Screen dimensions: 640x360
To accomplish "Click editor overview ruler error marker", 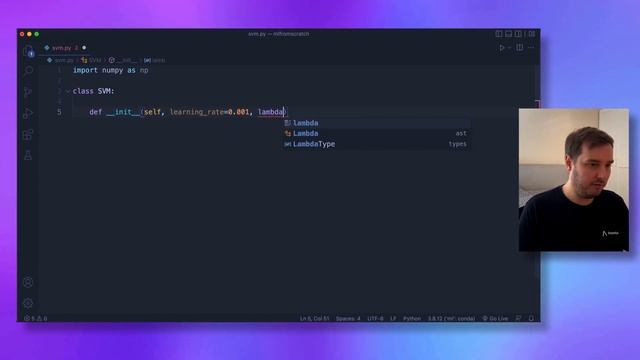I will tap(538, 104).
